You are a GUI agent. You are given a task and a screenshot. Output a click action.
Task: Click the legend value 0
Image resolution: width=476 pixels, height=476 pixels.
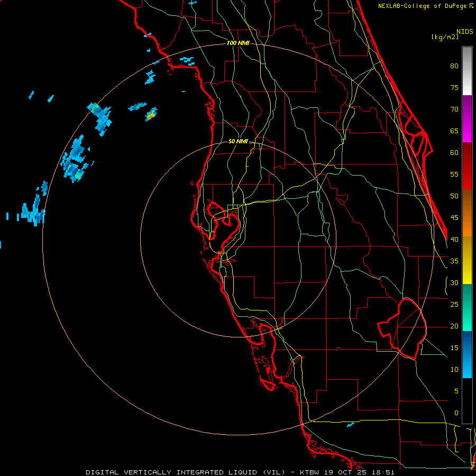[456, 413]
